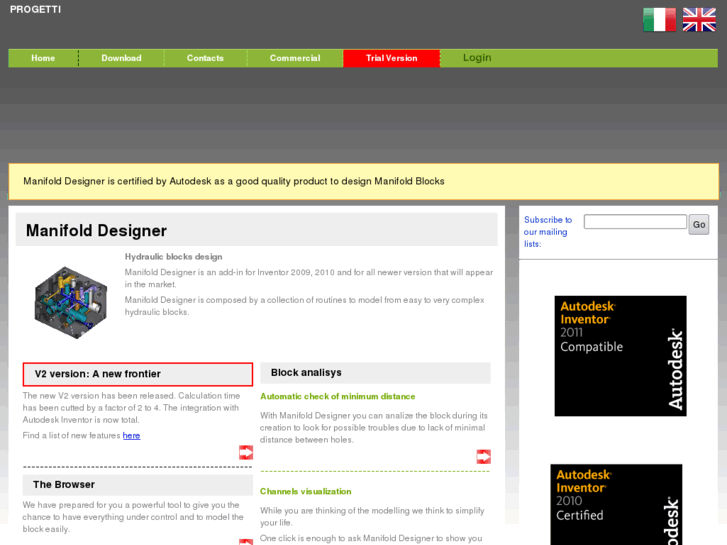
Task: Click the red arrow under V2 version section
Action: tap(246, 452)
